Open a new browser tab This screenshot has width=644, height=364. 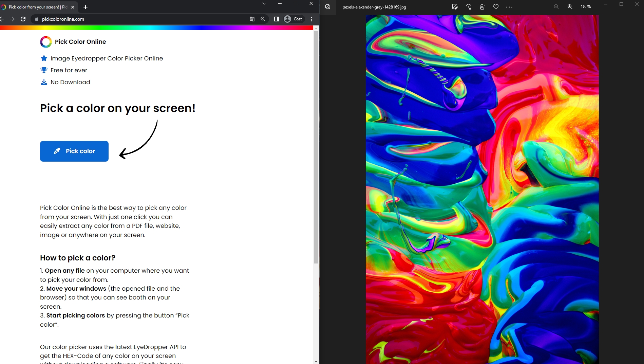click(86, 7)
